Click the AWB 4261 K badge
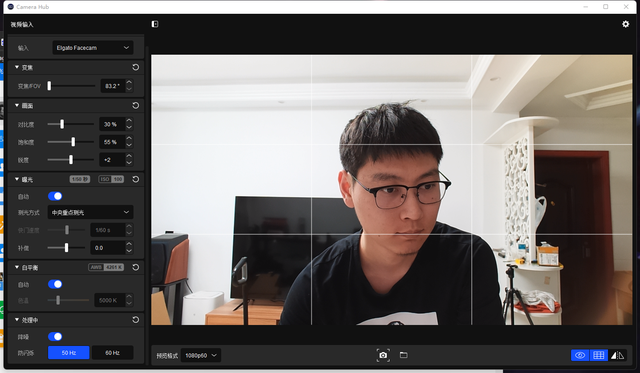This screenshot has height=373, width=640. point(106,267)
